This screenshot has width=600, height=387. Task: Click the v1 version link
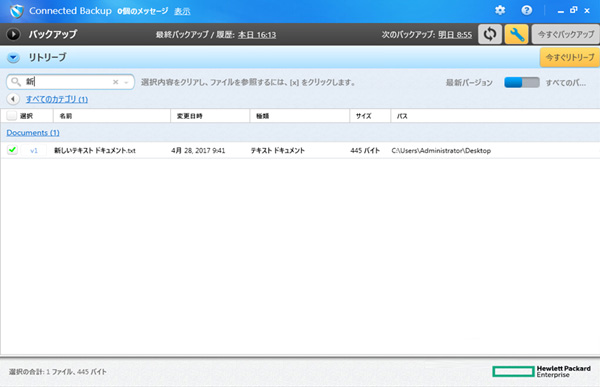pyautogui.click(x=34, y=150)
